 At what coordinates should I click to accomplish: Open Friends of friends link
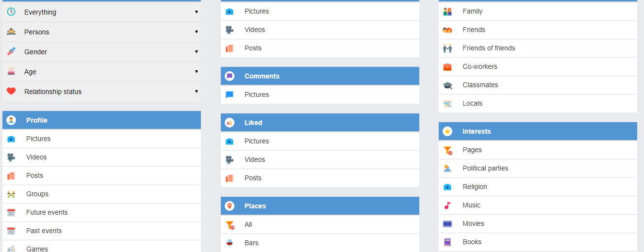(489, 48)
